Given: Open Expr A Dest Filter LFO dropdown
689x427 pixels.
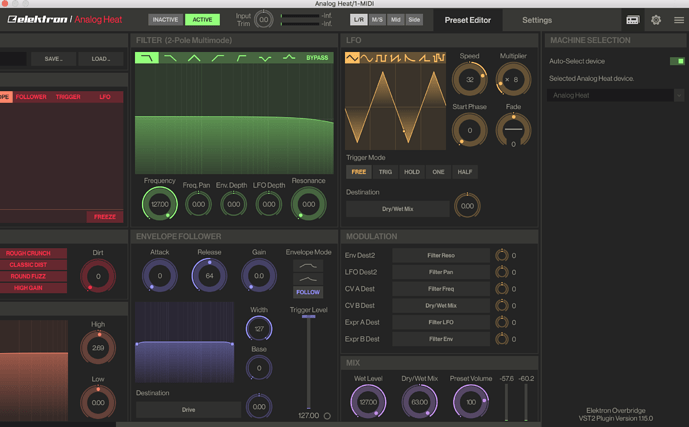Looking at the screenshot, I should coord(441,322).
